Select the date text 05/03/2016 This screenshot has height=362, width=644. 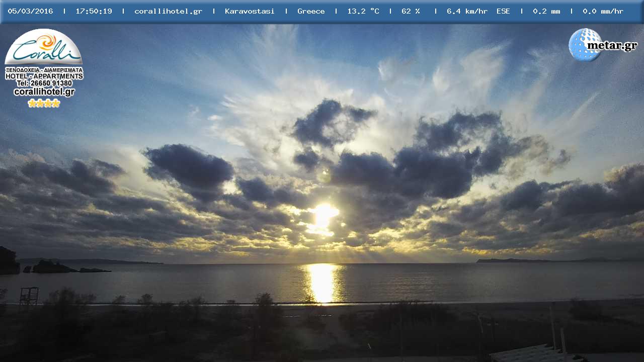click(x=30, y=11)
